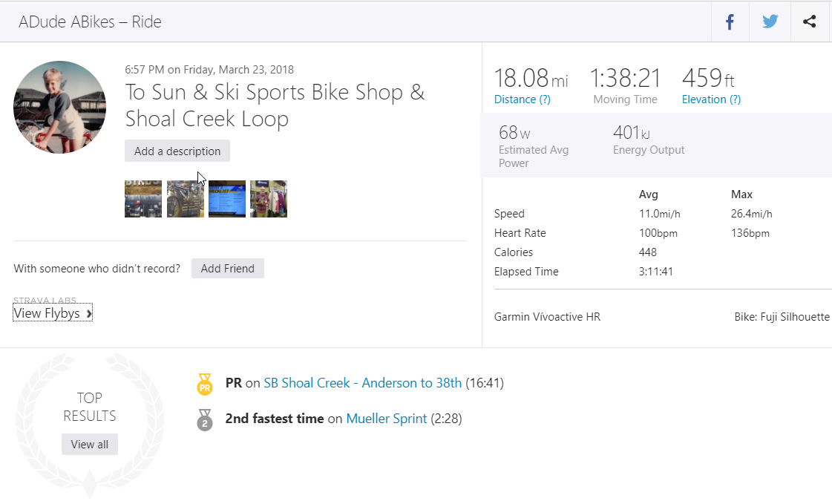This screenshot has height=504, width=832.
Task: Open the Elevation (?) help link
Action: 711,99
